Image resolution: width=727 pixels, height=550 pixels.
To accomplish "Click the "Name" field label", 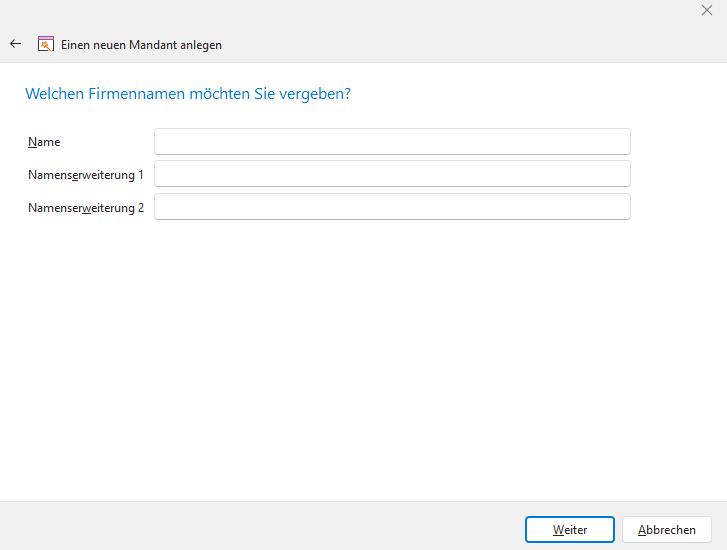I will (44, 142).
